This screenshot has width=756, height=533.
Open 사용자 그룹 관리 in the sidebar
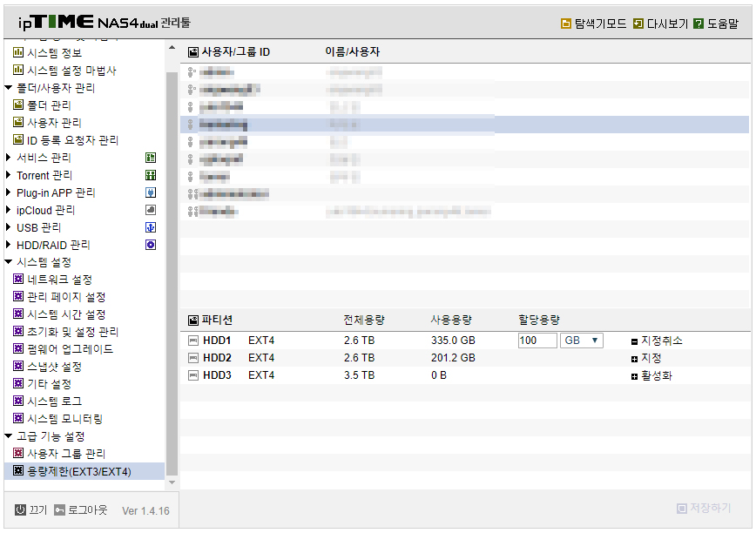66,454
